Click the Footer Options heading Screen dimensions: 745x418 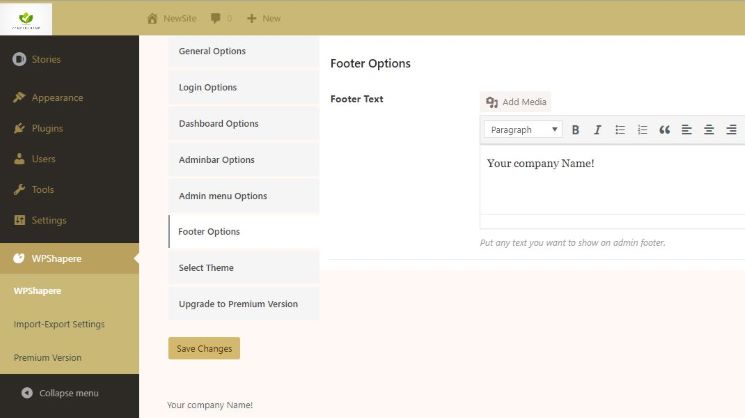click(x=370, y=64)
